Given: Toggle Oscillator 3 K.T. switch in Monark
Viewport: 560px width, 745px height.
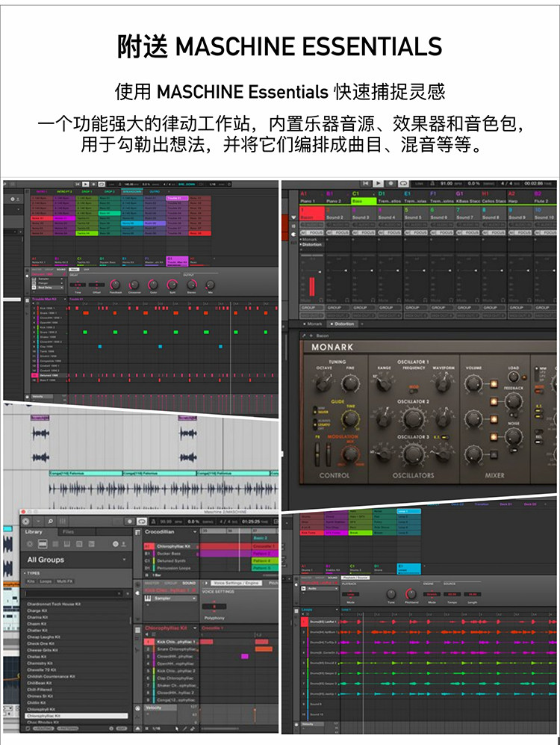Looking at the screenshot, I should (445, 436).
